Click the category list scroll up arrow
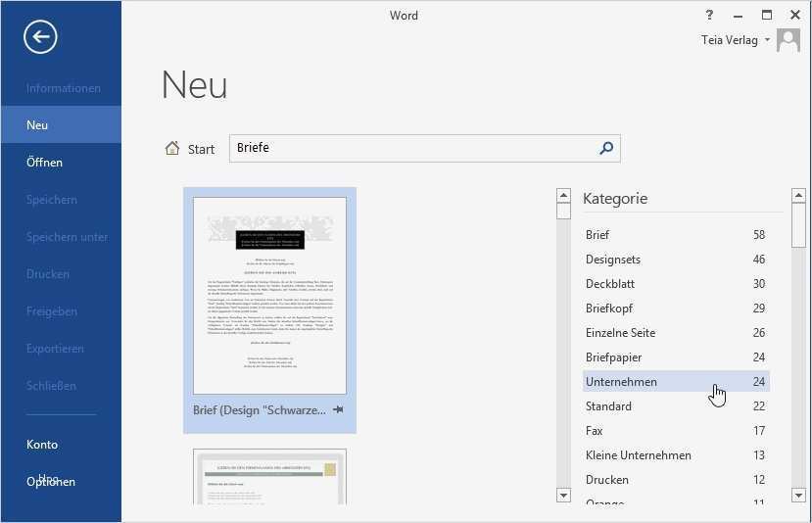This screenshot has width=812, height=523. tap(798, 195)
